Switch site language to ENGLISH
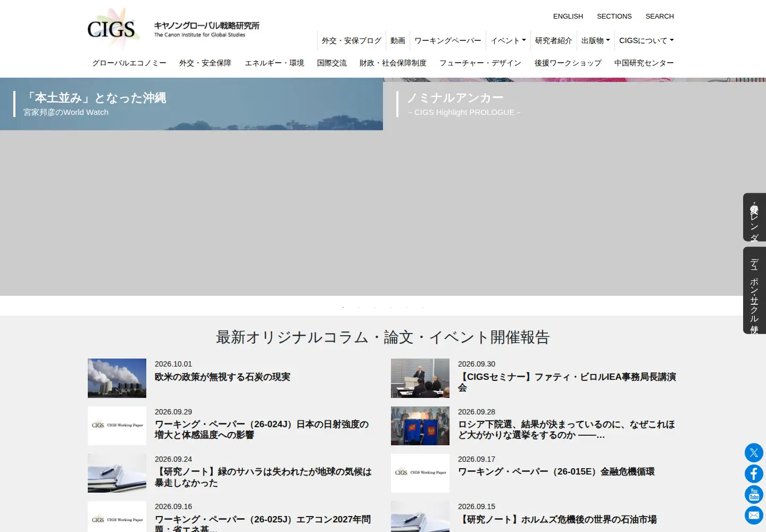 (x=568, y=16)
